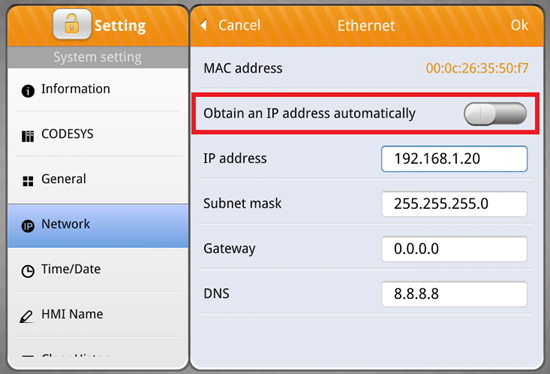Click the IP address field 192.168.1.20

(454, 159)
